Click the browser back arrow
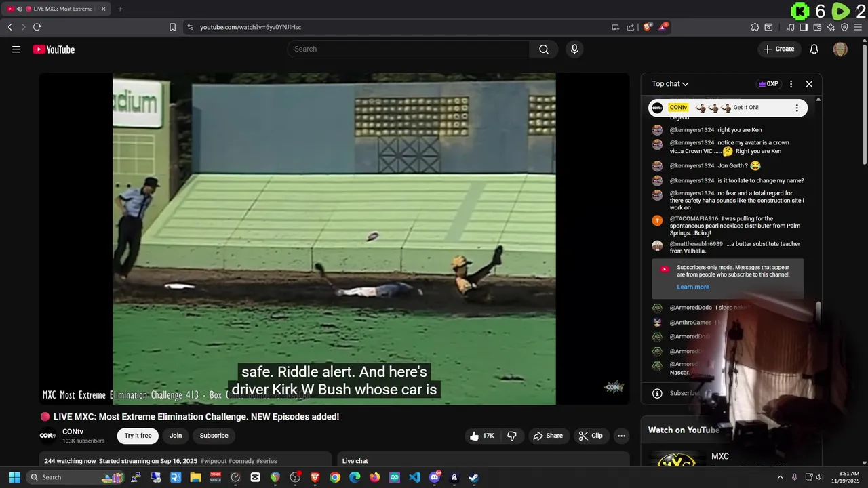 (x=9, y=27)
